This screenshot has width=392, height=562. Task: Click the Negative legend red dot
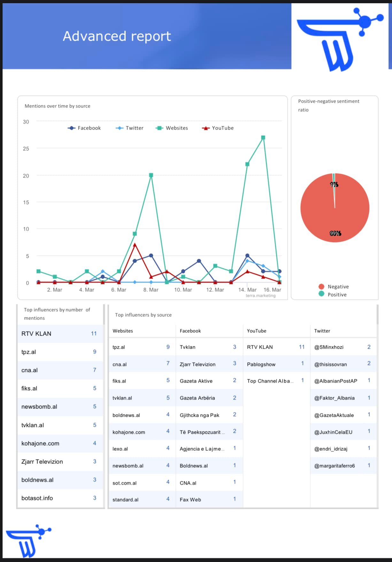[321, 287]
